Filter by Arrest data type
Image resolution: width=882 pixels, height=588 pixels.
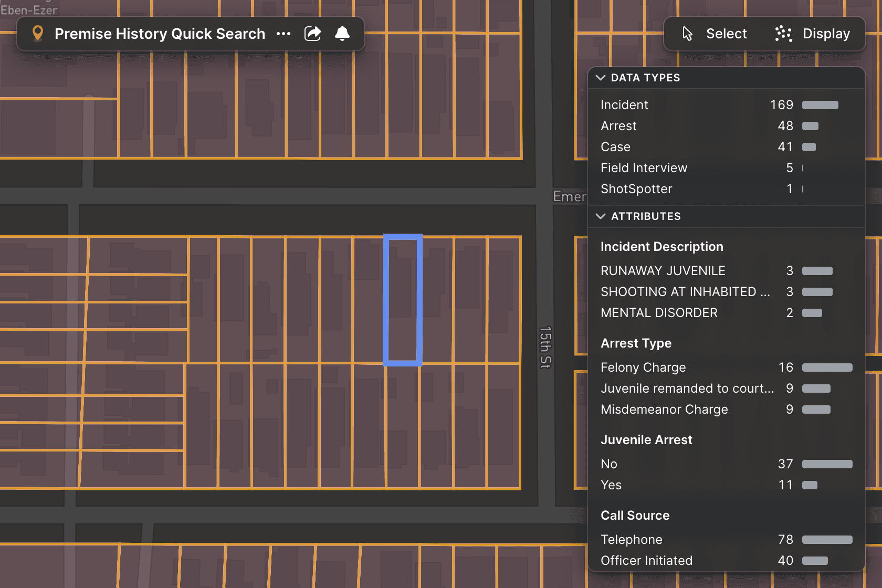pyautogui.click(x=618, y=126)
